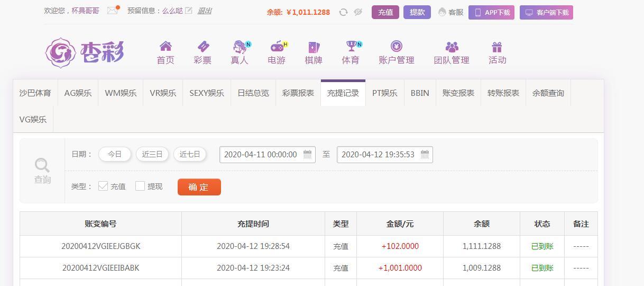Viewport: 644px width, 286px height.
Task: Click the amount +1,001.0000
Action: tap(400, 268)
